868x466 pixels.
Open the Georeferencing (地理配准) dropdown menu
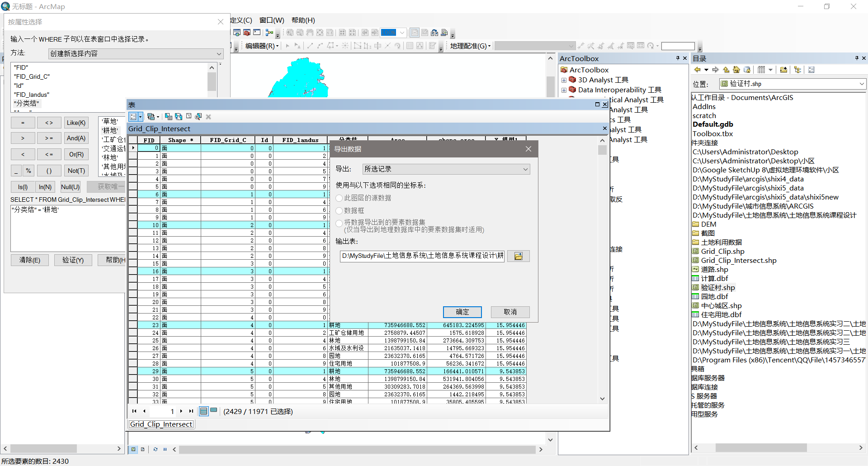[x=470, y=46]
